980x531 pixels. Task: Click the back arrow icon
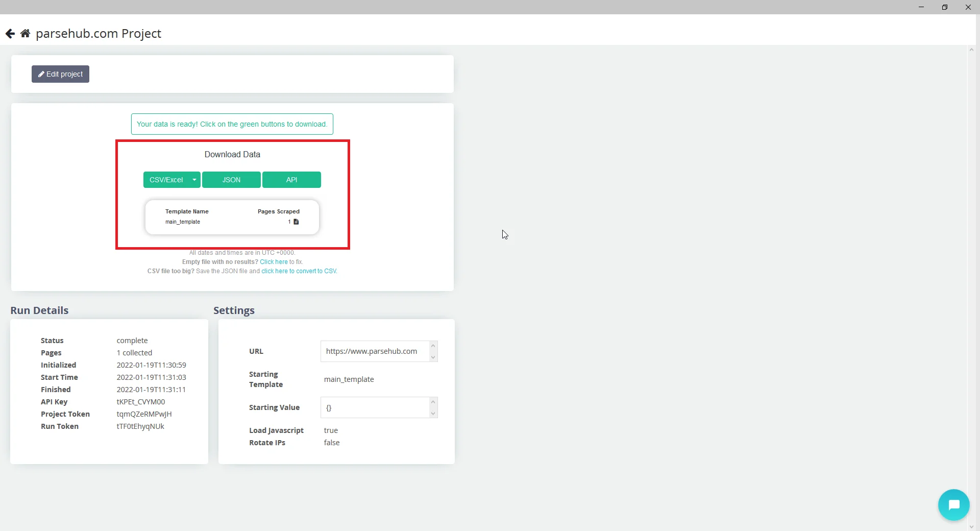coord(10,34)
